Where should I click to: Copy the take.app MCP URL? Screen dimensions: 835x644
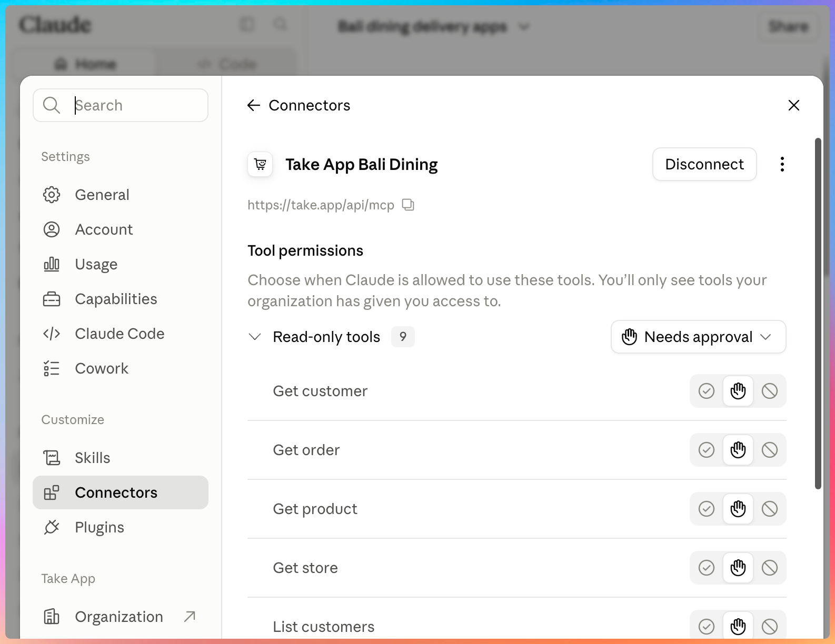[408, 205]
